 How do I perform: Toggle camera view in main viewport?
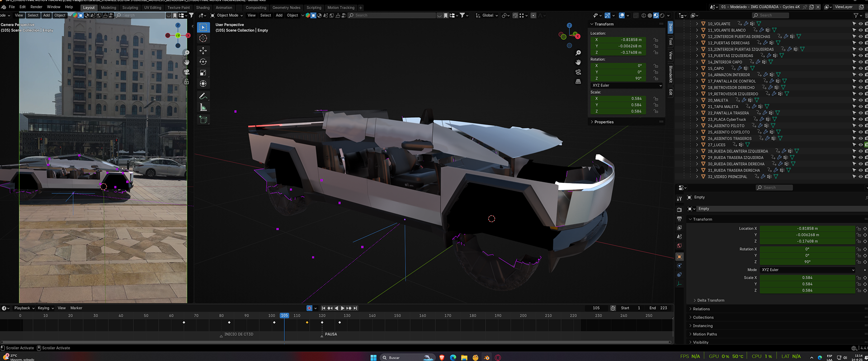[578, 72]
